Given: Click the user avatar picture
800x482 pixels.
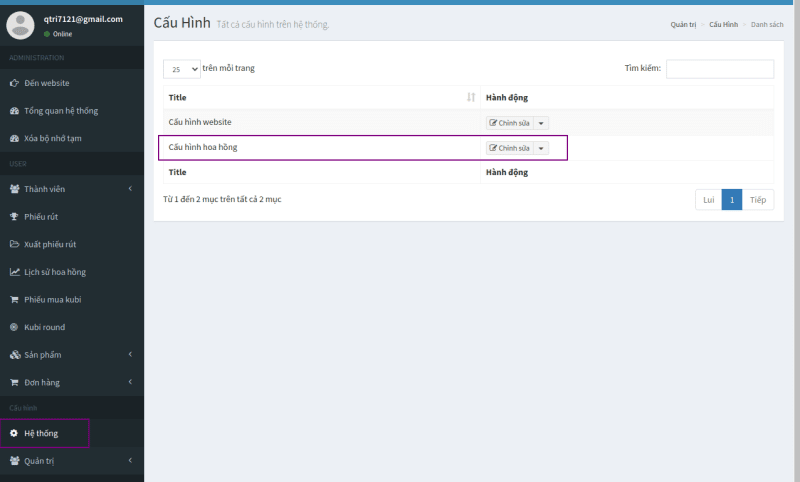Looking at the screenshot, I should click(20, 25).
